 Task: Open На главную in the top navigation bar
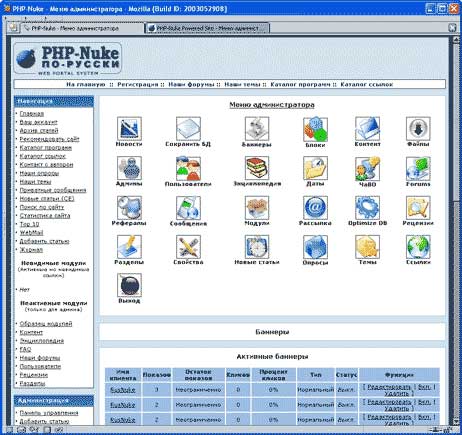86,84
